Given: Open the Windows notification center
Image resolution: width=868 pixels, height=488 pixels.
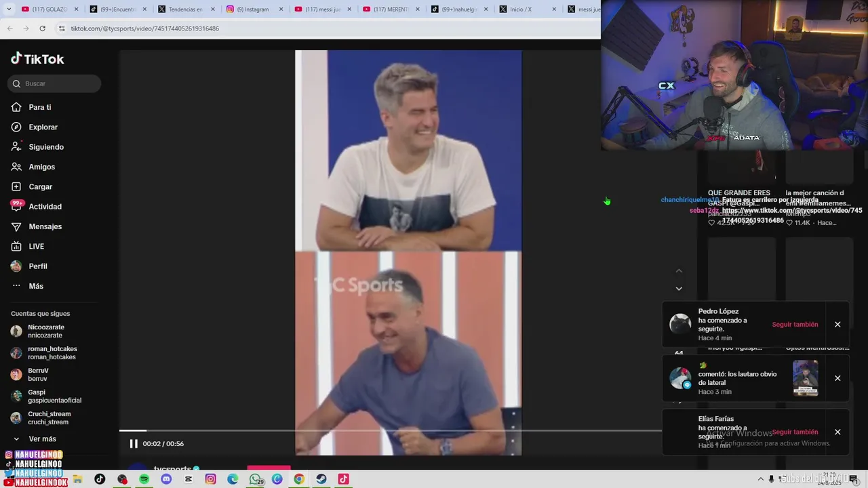Looking at the screenshot, I should [x=853, y=479].
